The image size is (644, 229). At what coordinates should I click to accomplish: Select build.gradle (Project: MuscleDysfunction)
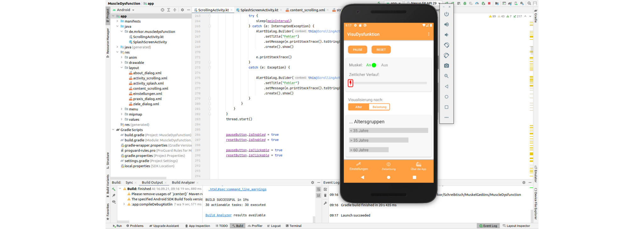pyautogui.click(x=156, y=135)
